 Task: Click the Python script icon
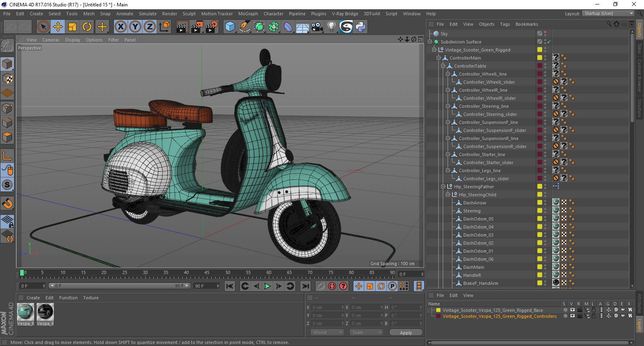click(361, 27)
